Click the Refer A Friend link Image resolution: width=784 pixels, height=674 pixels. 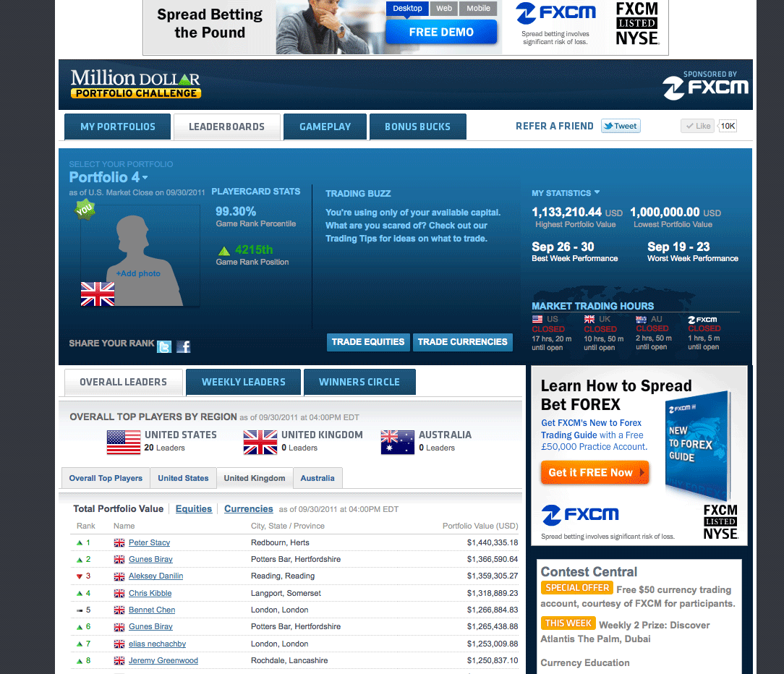tap(555, 127)
